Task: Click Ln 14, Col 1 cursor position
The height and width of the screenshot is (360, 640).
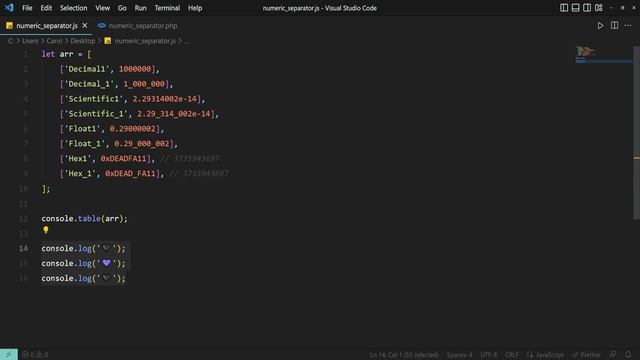Action: (404, 355)
